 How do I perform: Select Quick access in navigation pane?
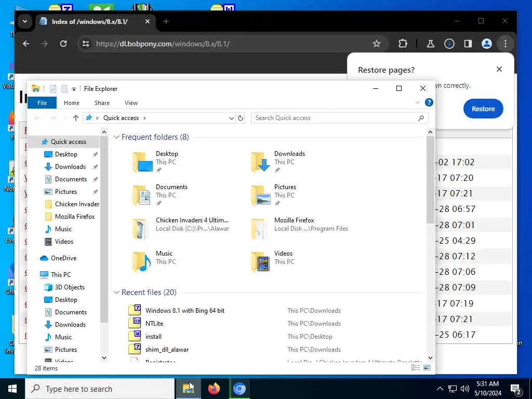pyautogui.click(x=68, y=142)
